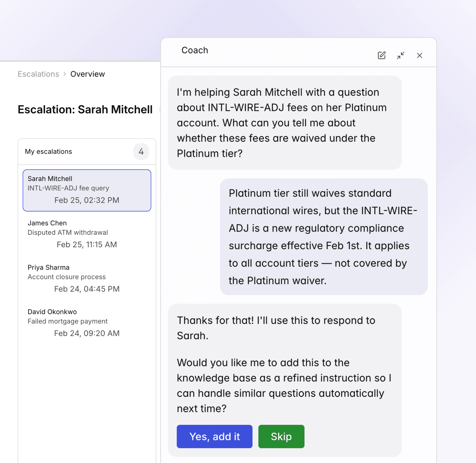Image resolution: width=476 pixels, height=463 pixels.
Task: Go to Escalations in the breadcrumb
Action: pos(38,74)
